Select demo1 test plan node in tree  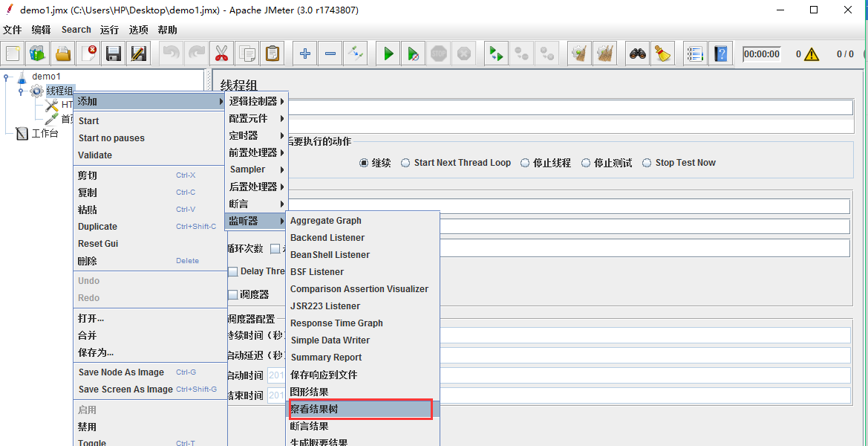47,77
